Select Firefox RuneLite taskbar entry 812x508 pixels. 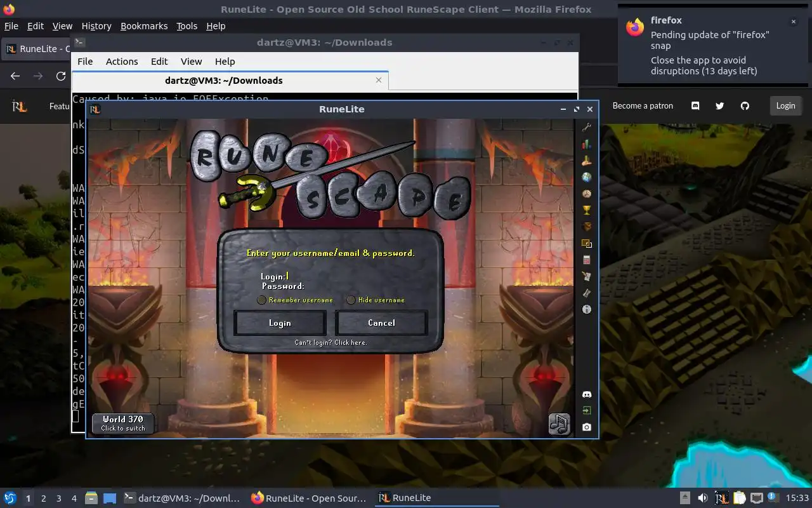(309, 498)
